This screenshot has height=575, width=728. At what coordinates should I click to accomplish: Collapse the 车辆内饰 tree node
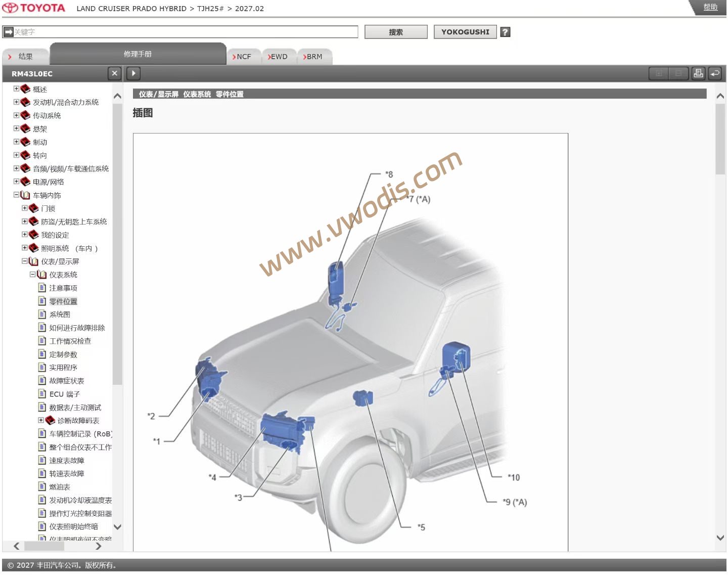(16, 195)
